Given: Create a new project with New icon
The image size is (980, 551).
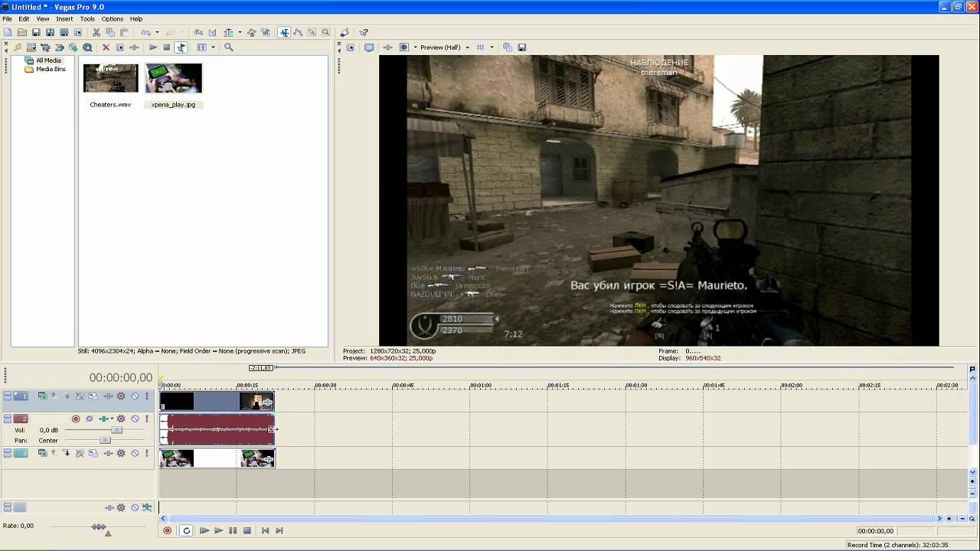Looking at the screenshot, I should 8,32.
